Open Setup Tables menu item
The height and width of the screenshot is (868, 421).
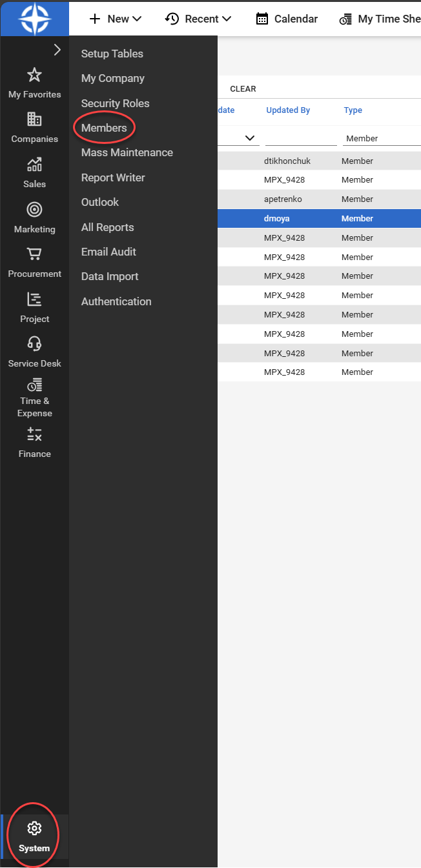coord(112,54)
